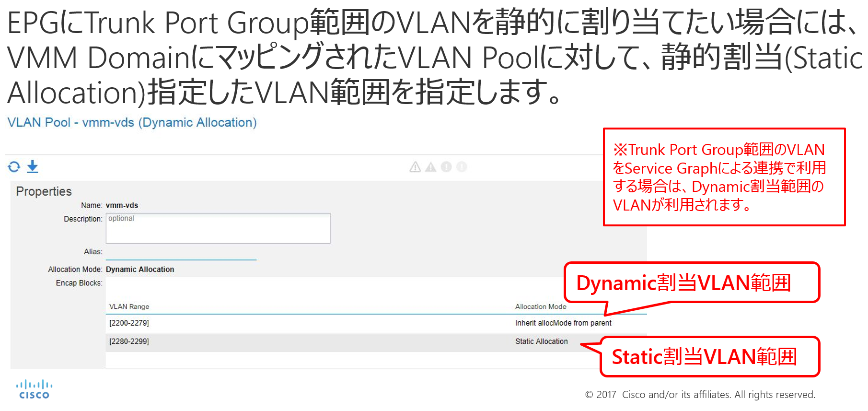The image size is (868, 411).
Task: Select the [2200-2279] VLAN range row
Action: click(x=129, y=323)
